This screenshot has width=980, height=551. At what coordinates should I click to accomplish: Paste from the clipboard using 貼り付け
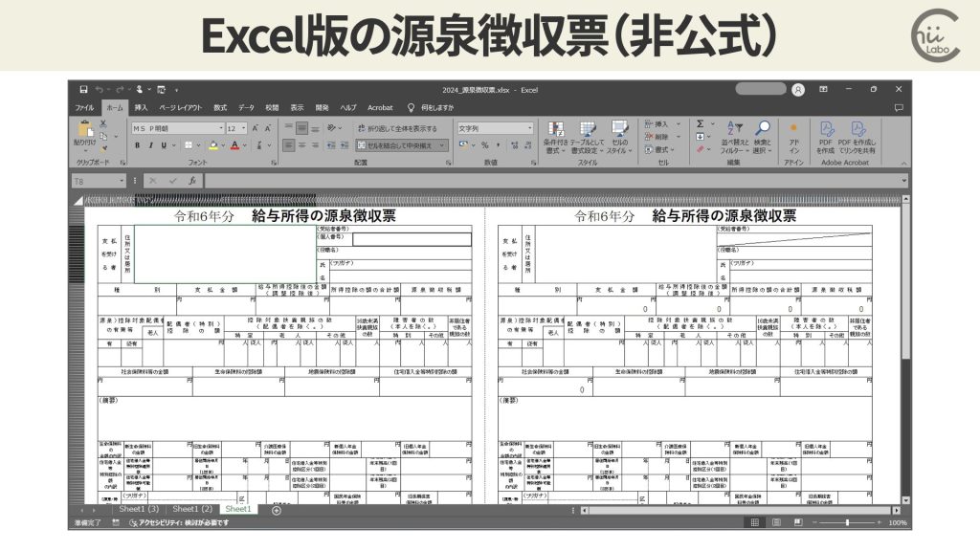click(84, 134)
